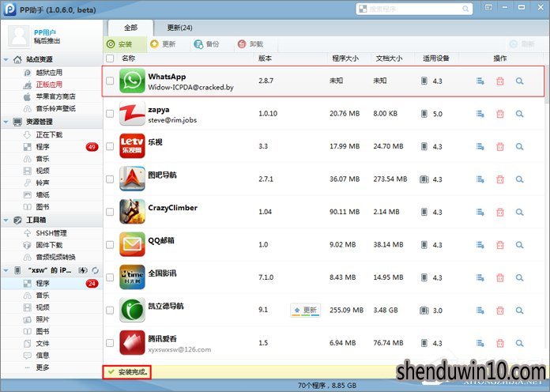Uninstall zapya via trash icon
Screen dimensions: 550x392
click(500, 114)
